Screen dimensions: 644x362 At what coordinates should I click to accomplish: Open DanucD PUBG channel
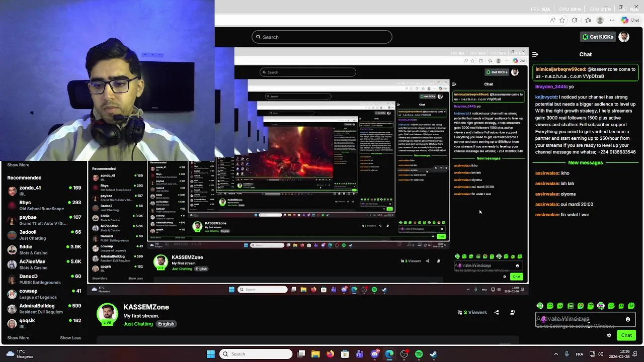[44, 279]
